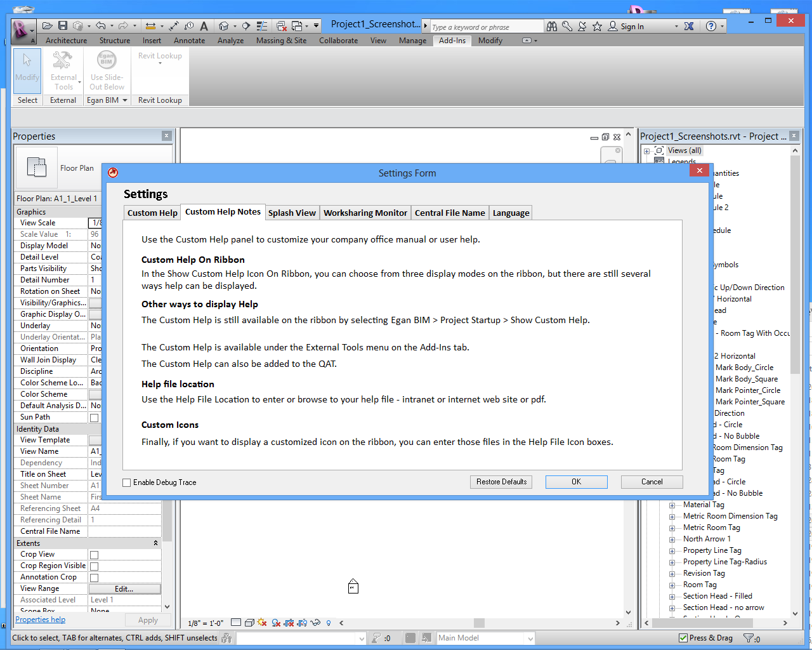812x650 pixels.
Task: Toggle the Crop View checkbox
Action: (95, 555)
